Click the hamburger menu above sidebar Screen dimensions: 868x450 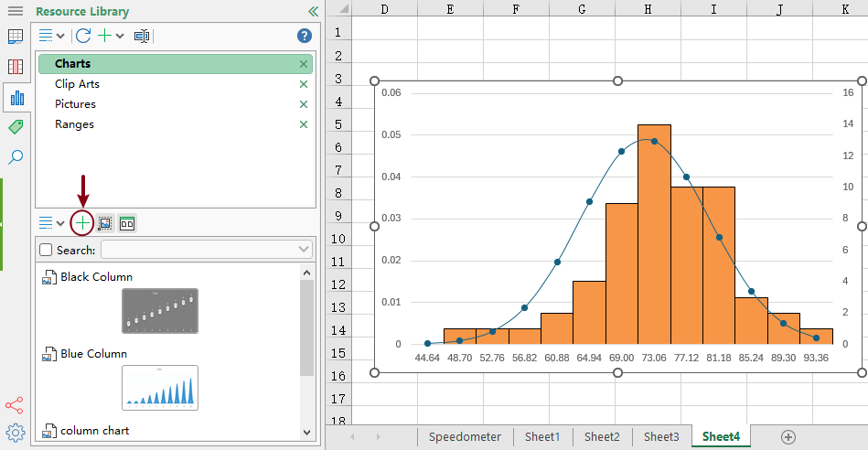[16, 12]
